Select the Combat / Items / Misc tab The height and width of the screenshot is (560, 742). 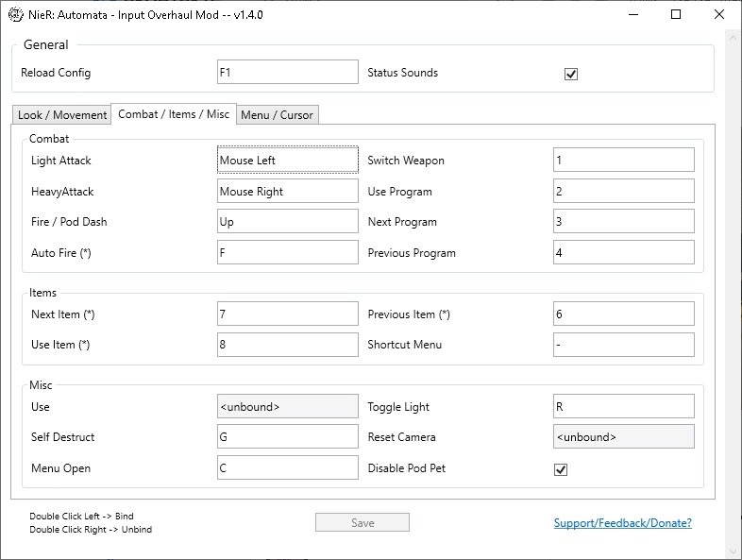point(174,114)
